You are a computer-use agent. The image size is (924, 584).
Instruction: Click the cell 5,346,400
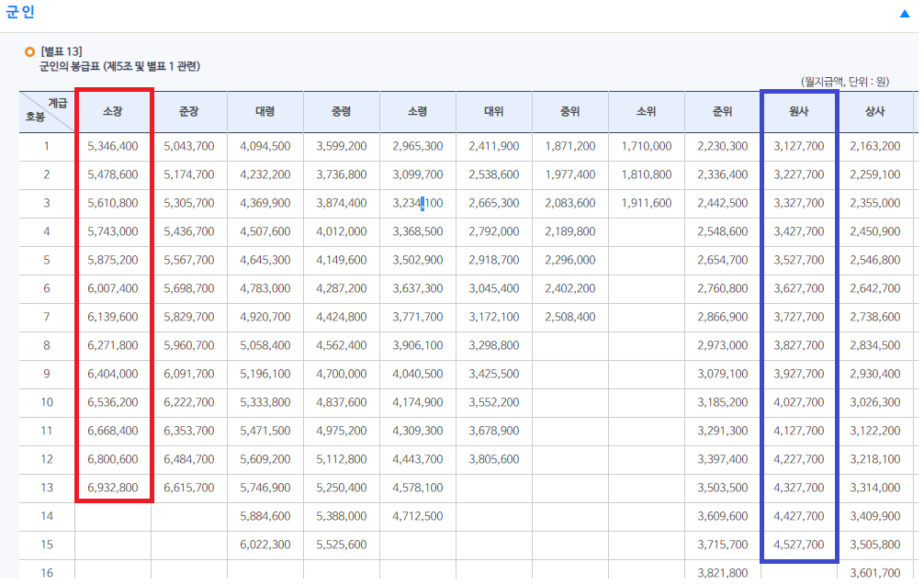pos(113,146)
